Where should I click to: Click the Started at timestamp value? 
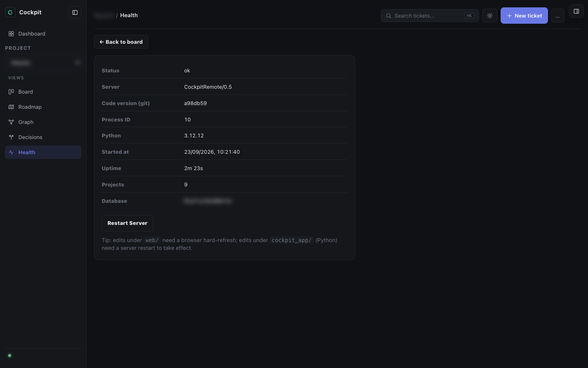pos(212,152)
